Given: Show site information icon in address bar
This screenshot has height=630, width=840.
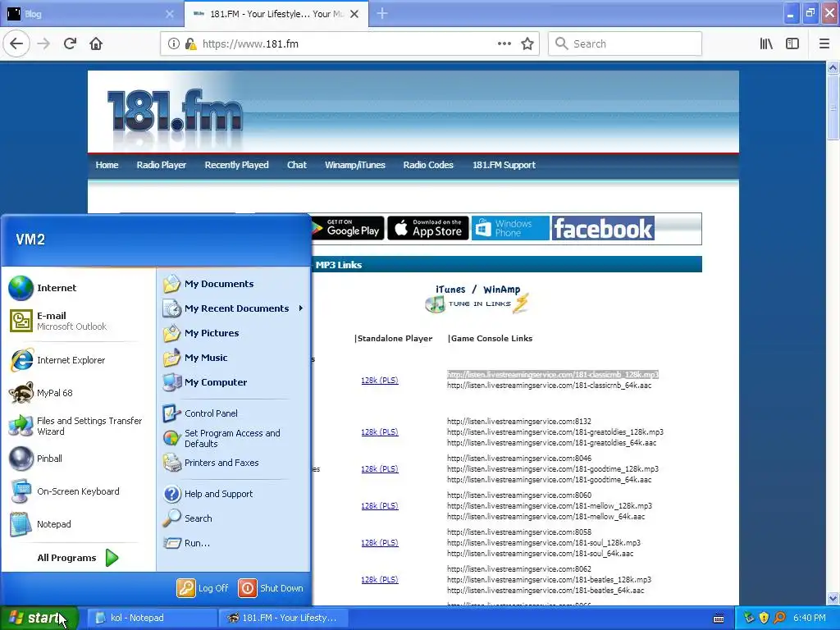Looking at the screenshot, I should point(174,43).
